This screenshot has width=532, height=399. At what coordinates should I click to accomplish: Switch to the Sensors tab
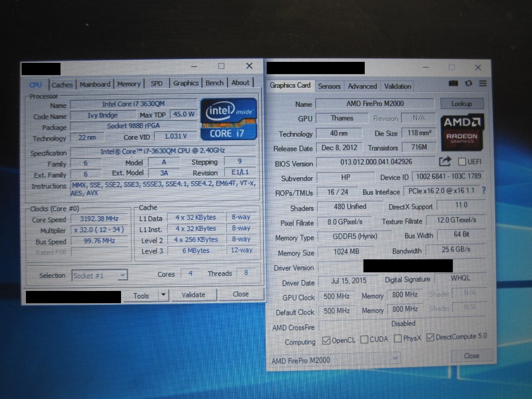pyautogui.click(x=329, y=86)
